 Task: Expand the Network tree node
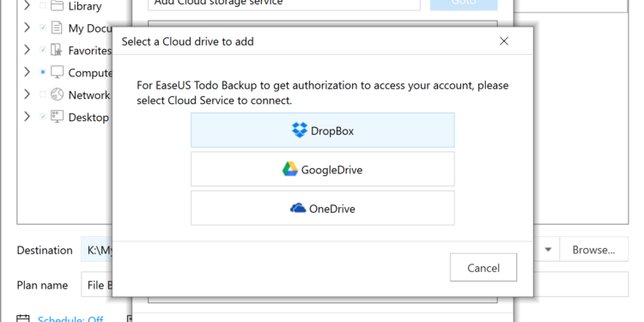tap(27, 94)
